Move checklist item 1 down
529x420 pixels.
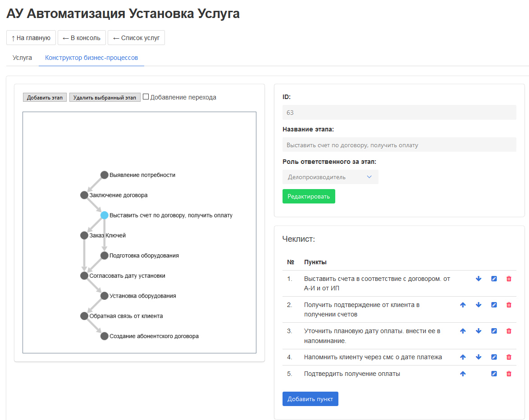479,279
